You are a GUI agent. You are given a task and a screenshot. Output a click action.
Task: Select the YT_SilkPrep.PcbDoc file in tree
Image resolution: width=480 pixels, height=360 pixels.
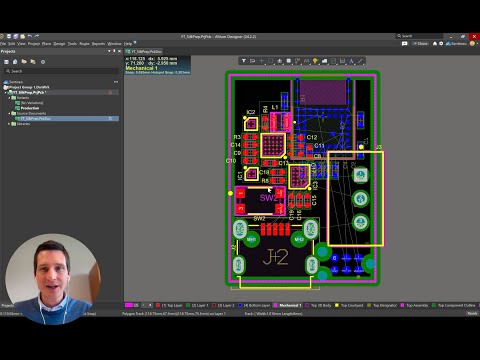pos(36,118)
